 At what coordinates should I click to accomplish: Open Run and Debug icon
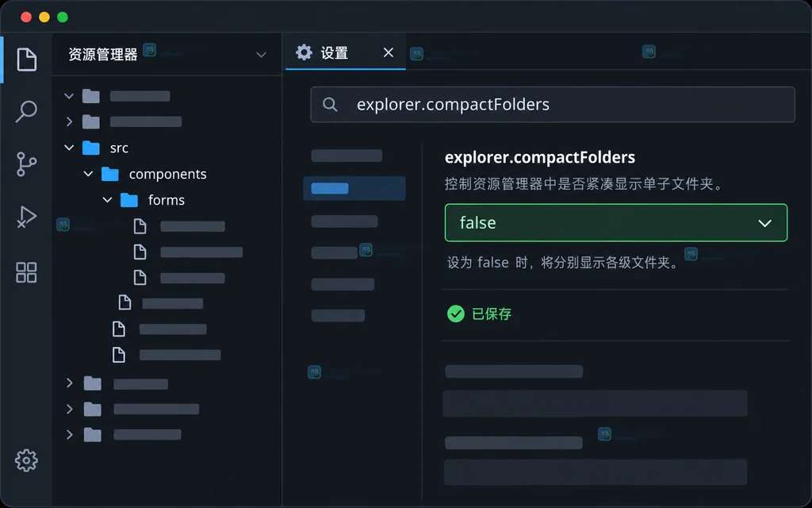pyautogui.click(x=26, y=217)
